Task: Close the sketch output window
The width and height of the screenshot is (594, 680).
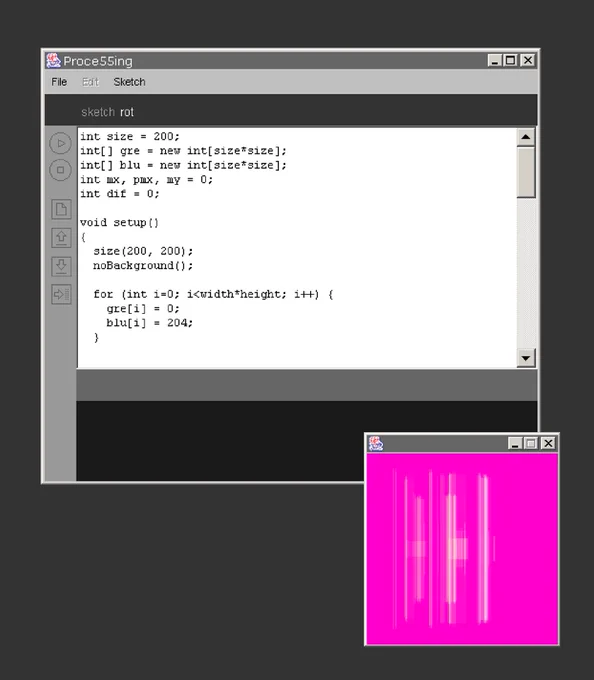Action: (548, 443)
